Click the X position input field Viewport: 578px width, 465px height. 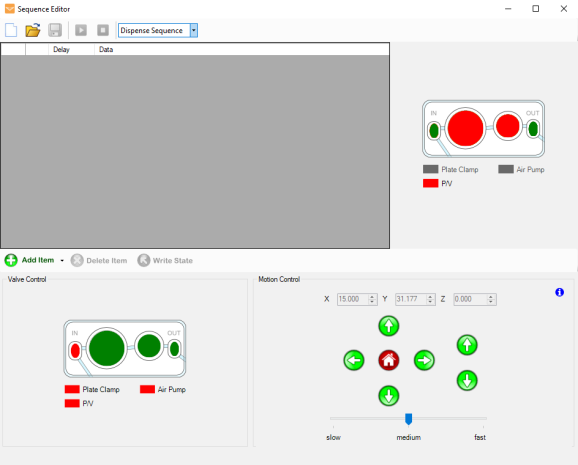tap(353, 299)
